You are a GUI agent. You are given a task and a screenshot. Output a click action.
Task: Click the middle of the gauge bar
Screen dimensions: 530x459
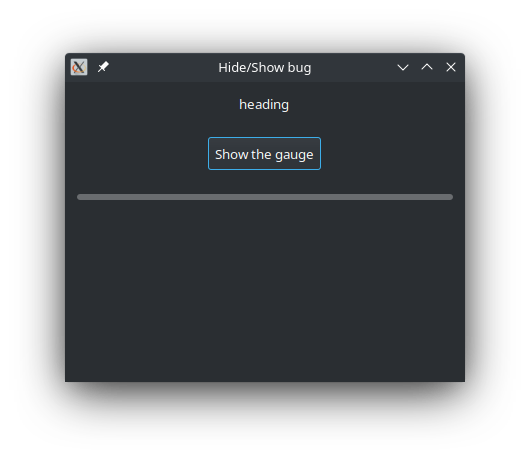[x=265, y=197]
